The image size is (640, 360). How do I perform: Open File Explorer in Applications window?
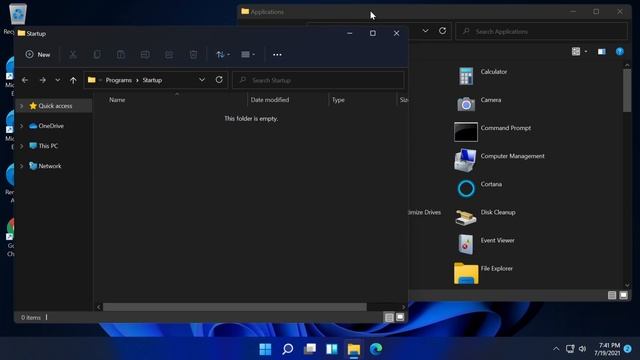(x=484, y=273)
